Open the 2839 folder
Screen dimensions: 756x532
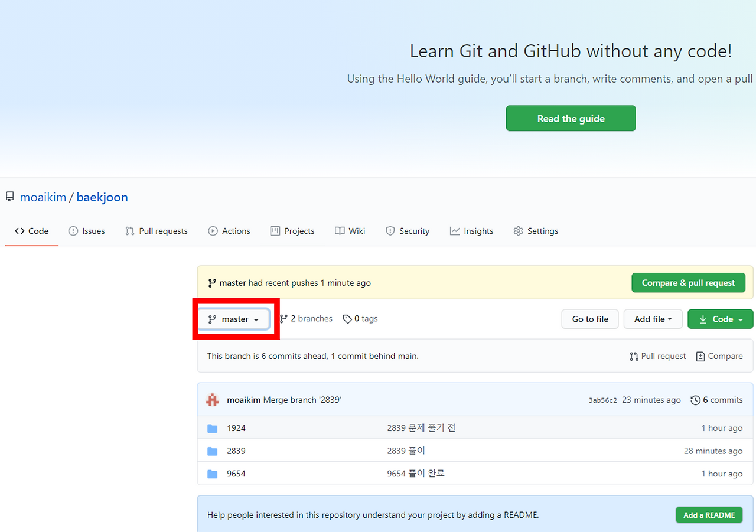pos(236,451)
